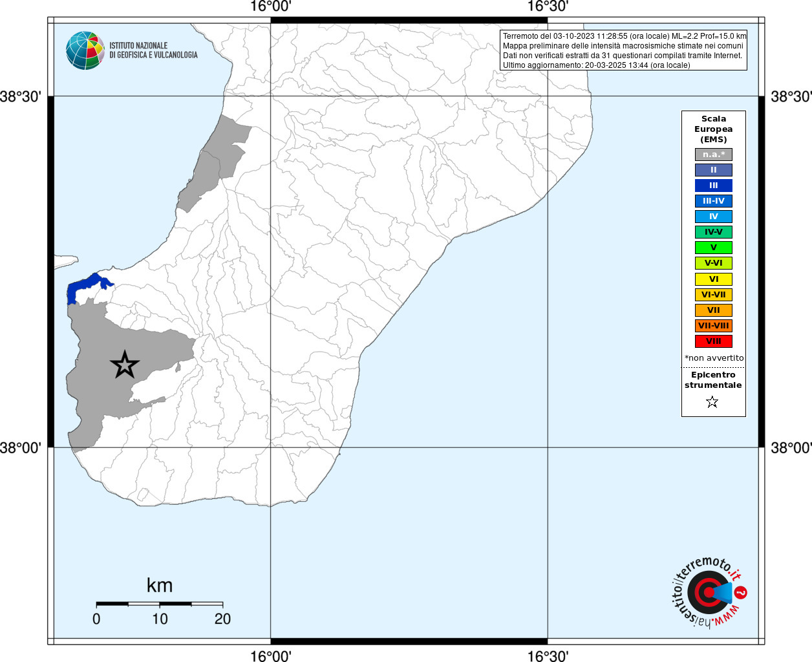The image size is (812, 662).
Task: Click the epicenter star on the map
Action: tap(125, 365)
